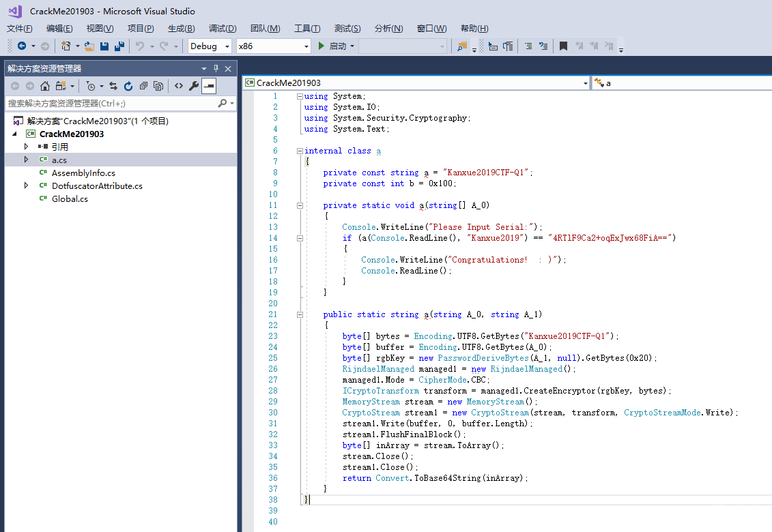Open the 调试(D) menu
Image resolution: width=772 pixels, height=532 pixels.
[223, 28]
